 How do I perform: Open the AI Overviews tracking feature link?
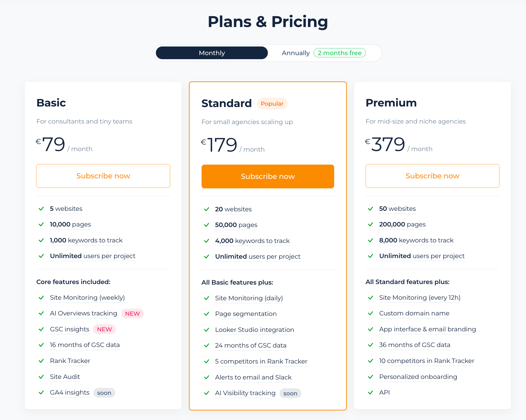coord(83,313)
